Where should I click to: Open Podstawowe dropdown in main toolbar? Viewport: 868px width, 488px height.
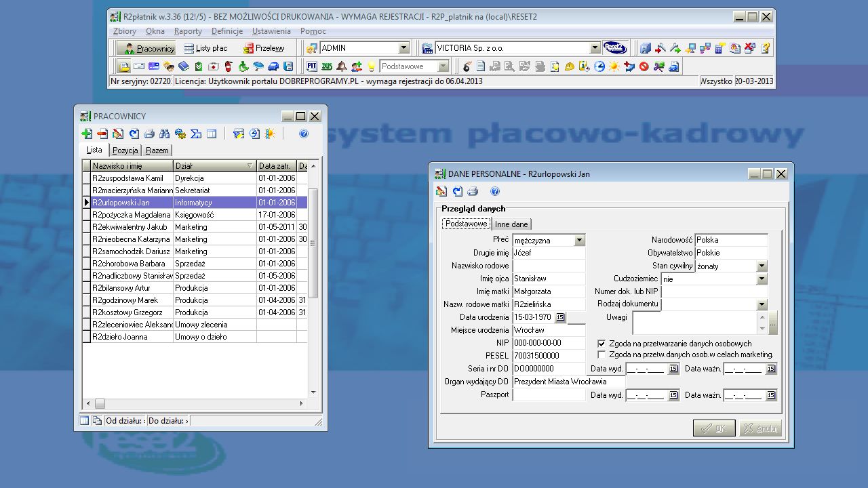tap(443, 66)
